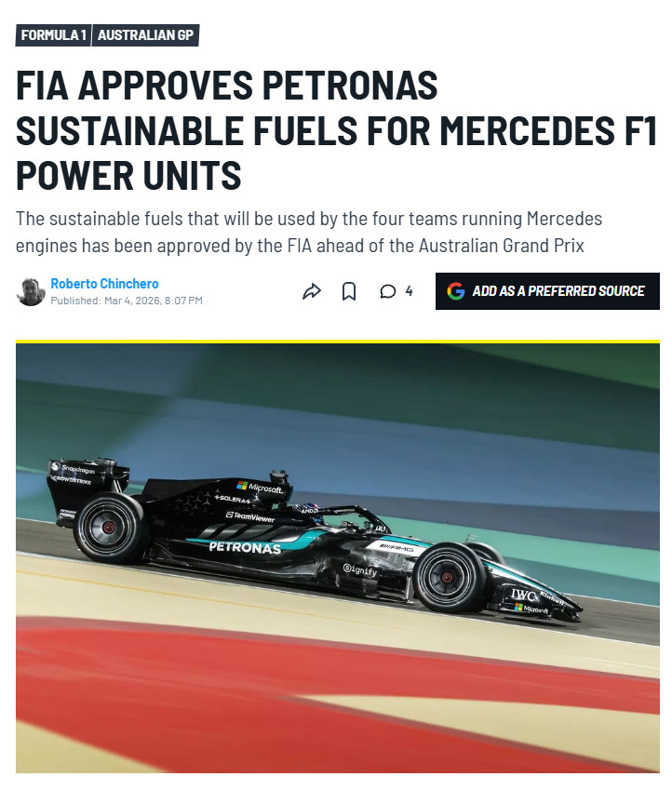672x790 pixels.
Task: Click the IWC logo on the nose
Action: 524,595
